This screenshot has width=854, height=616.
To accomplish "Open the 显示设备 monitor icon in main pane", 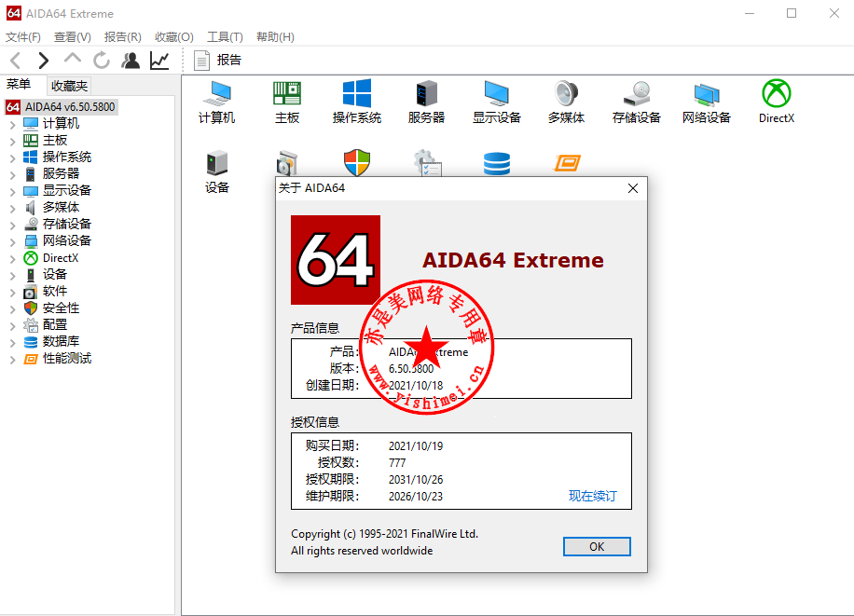I will pyautogui.click(x=496, y=102).
